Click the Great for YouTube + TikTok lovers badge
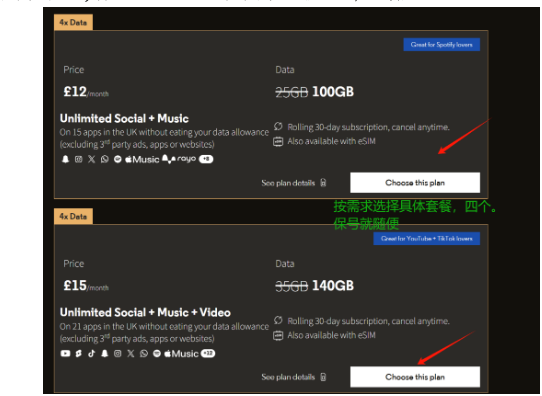The width and height of the screenshot is (542, 396). 427,238
